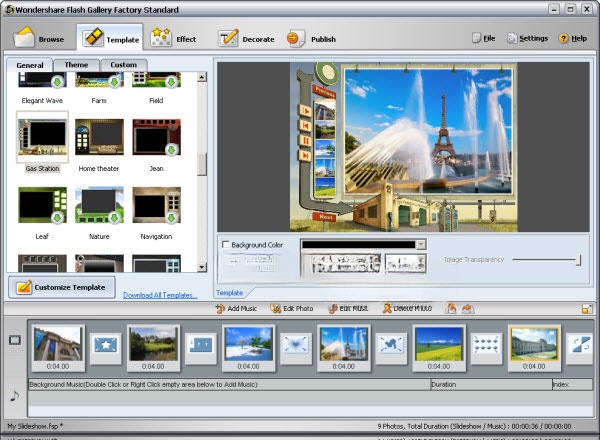The height and width of the screenshot is (440, 600).
Task: Click the Edit Music button
Action: (348, 308)
